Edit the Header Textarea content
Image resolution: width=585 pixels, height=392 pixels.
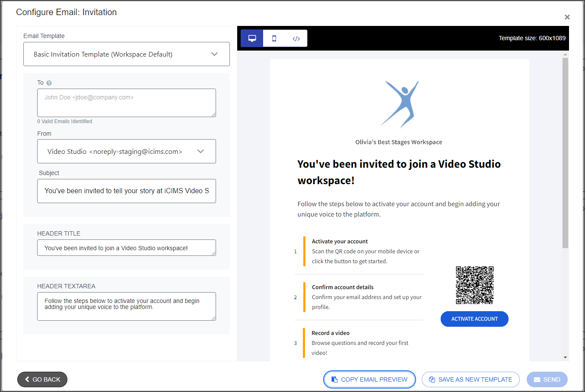(x=127, y=306)
